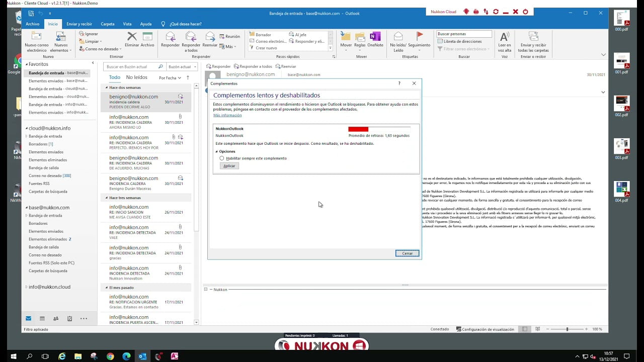Click the ribbon Reenviar icon

click(210, 36)
